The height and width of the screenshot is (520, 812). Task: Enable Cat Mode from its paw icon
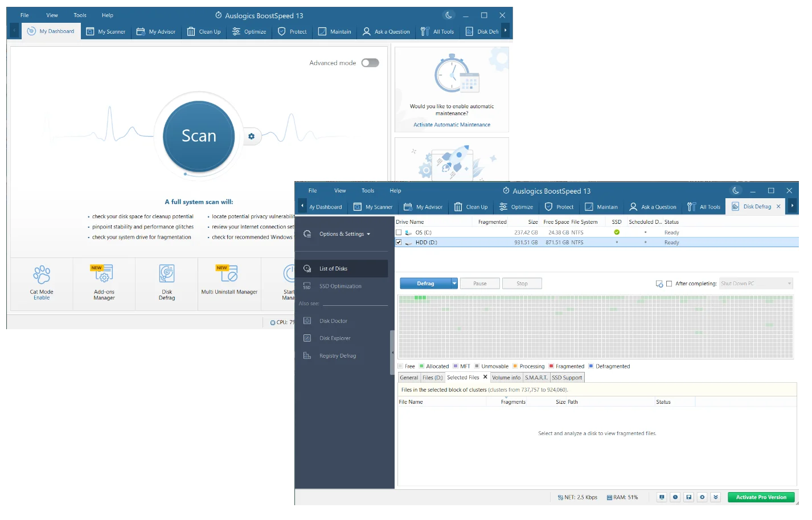[42, 275]
